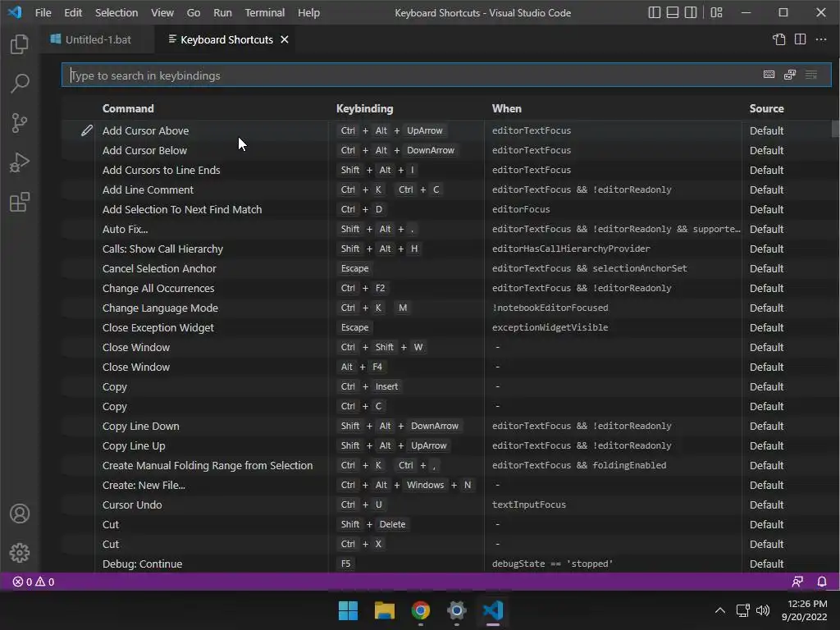Close the Keyboard Shortcuts tab

pyautogui.click(x=285, y=39)
